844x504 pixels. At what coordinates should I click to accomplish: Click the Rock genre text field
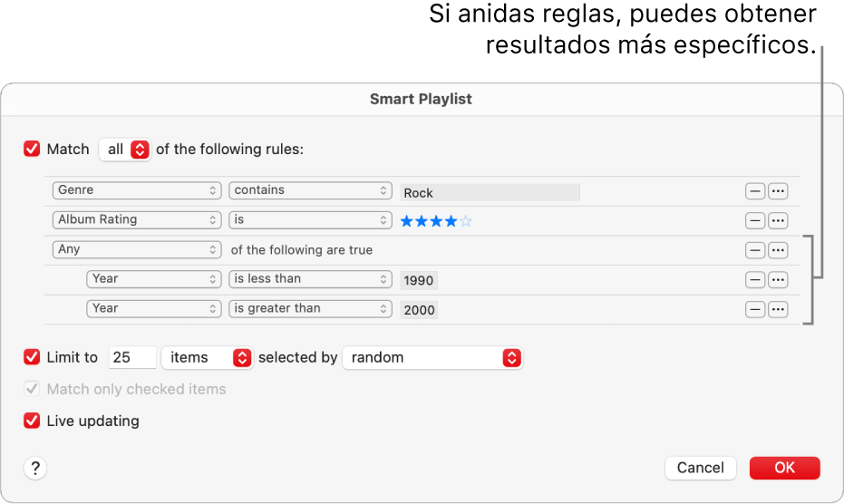[x=490, y=192]
